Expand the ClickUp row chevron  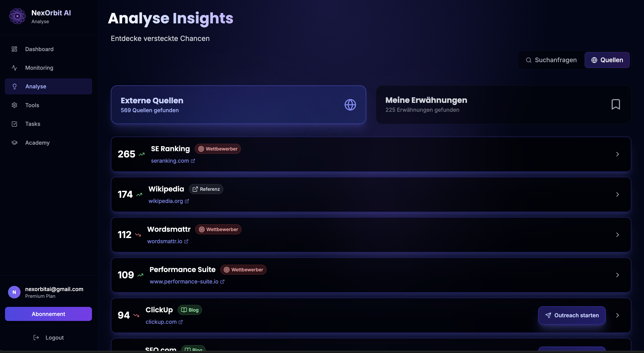(x=618, y=315)
